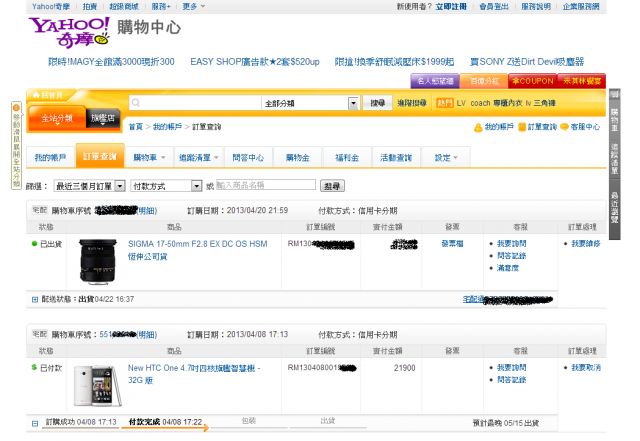Click the 立即註冊 register link
The width and height of the screenshot is (640, 441).
click(x=451, y=7)
